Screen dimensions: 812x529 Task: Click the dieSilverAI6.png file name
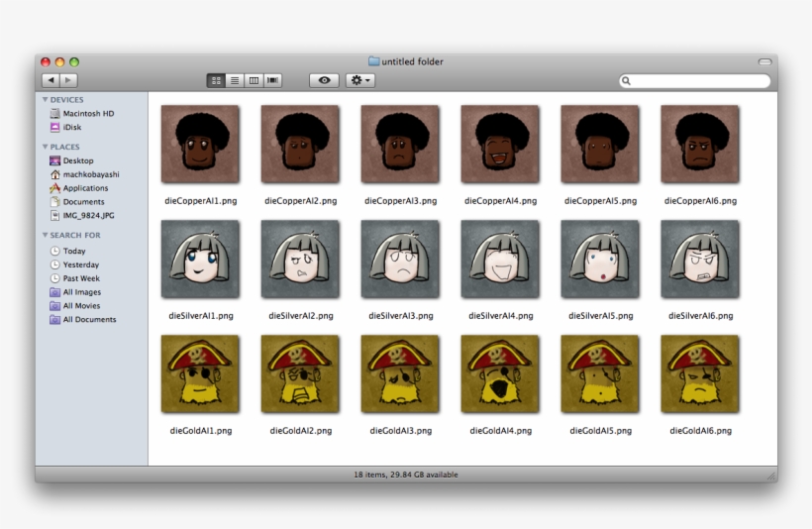700,316
